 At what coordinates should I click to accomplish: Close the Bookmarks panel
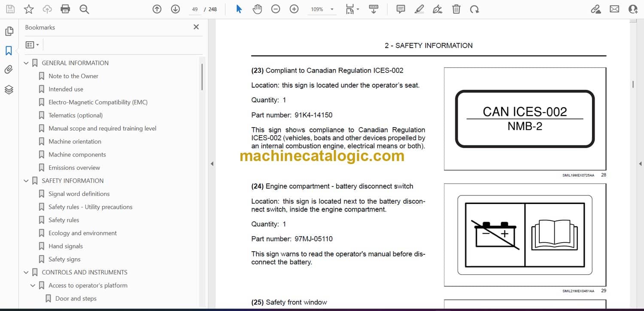(x=196, y=27)
